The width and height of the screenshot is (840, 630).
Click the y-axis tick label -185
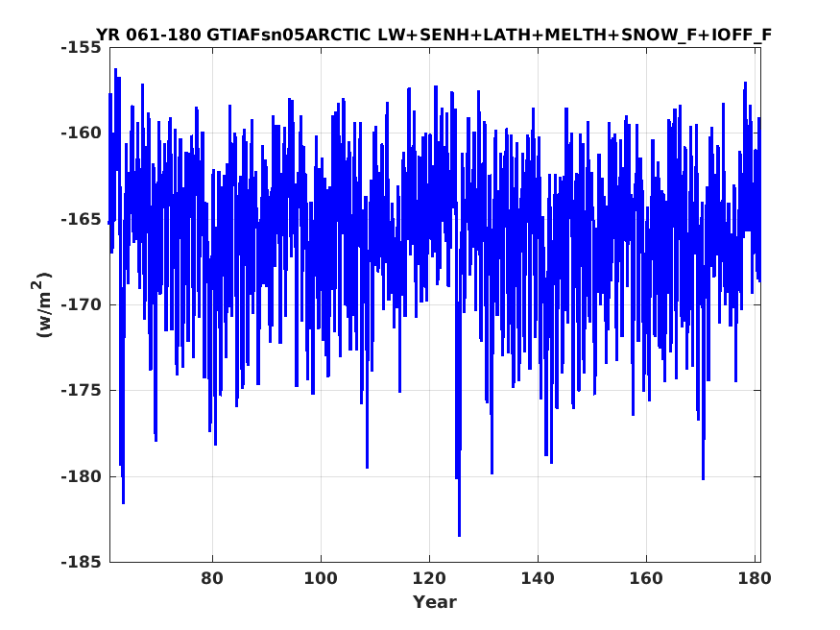(x=81, y=562)
